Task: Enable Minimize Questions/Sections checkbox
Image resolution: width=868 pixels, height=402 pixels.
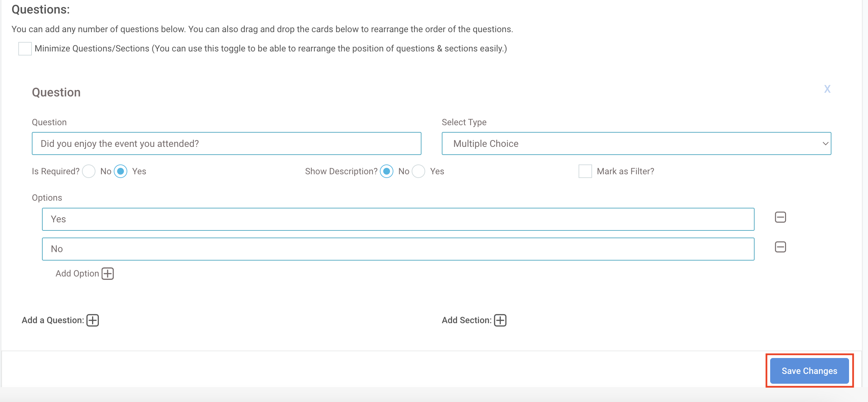Action: click(25, 49)
